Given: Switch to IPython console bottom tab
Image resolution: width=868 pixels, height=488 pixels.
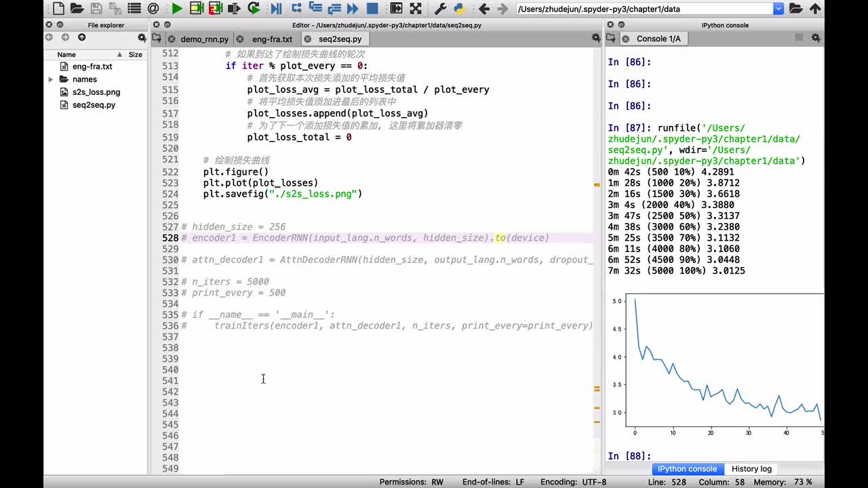Looking at the screenshot, I should [x=687, y=469].
